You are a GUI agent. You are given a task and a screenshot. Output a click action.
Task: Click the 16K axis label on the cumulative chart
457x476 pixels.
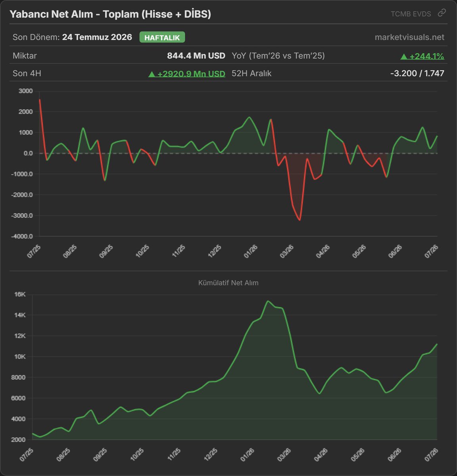(x=20, y=294)
